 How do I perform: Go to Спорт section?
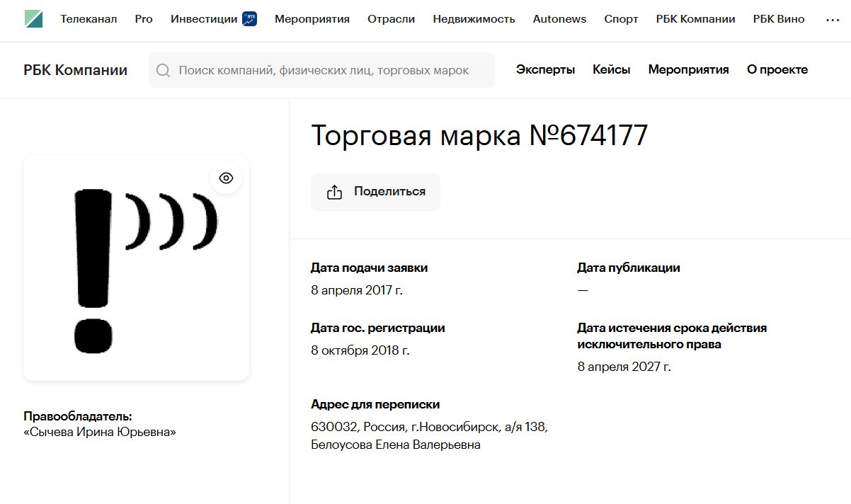click(621, 19)
